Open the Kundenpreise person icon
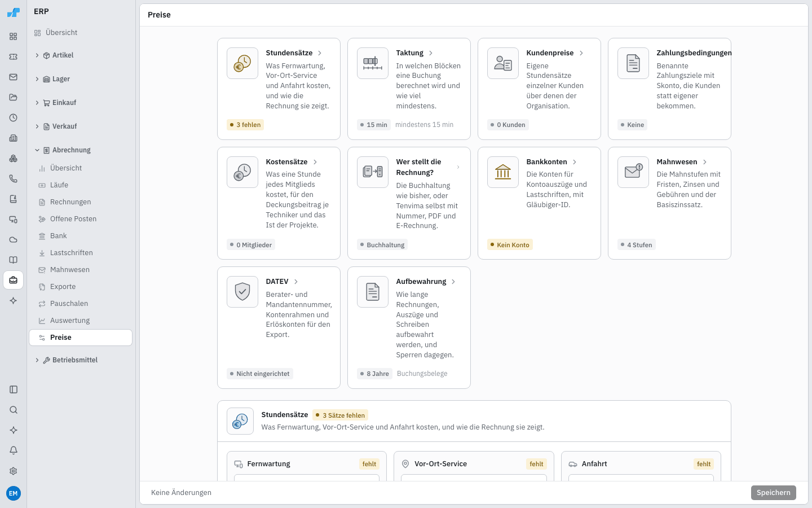The width and height of the screenshot is (812, 508). [503, 63]
